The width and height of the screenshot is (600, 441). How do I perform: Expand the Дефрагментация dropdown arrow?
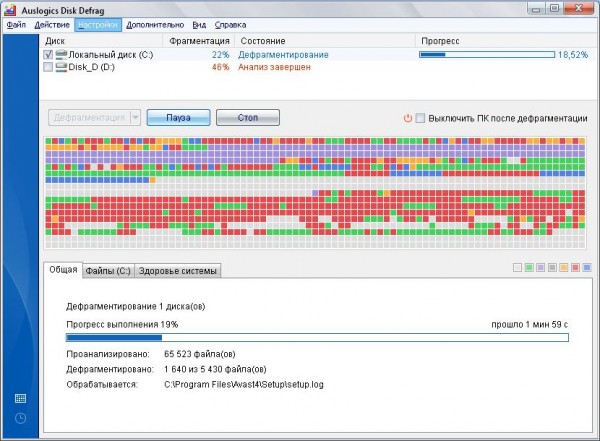coord(135,118)
